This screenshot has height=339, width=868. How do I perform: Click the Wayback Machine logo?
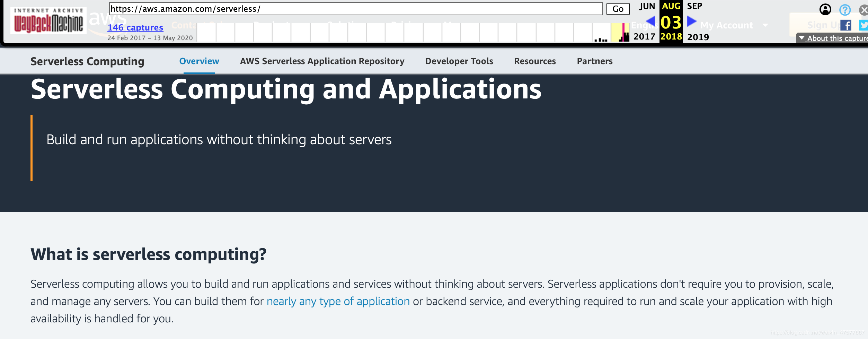click(48, 20)
